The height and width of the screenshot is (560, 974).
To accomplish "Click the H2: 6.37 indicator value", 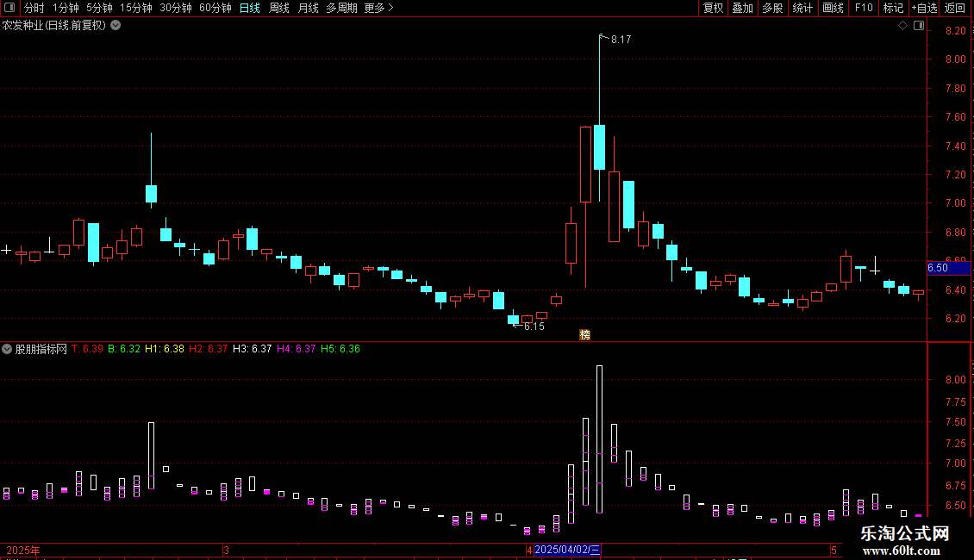I will tap(208, 349).
